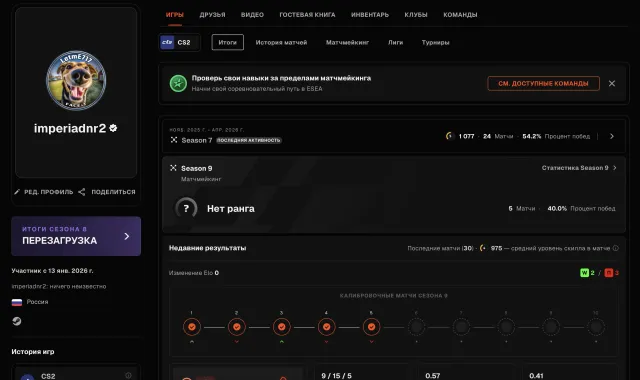The height and width of the screenshot is (380, 640).
Task: Click the chevron on ПЕРЕЗАГРУЗКА banner
Action: pos(127,236)
